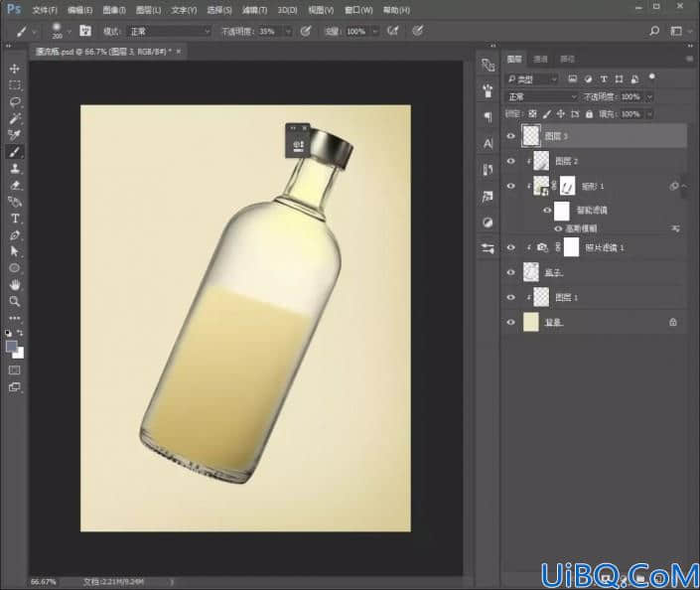The height and width of the screenshot is (590, 700).
Task: Open the search magnifier in options bar
Action: (x=654, y=31)
